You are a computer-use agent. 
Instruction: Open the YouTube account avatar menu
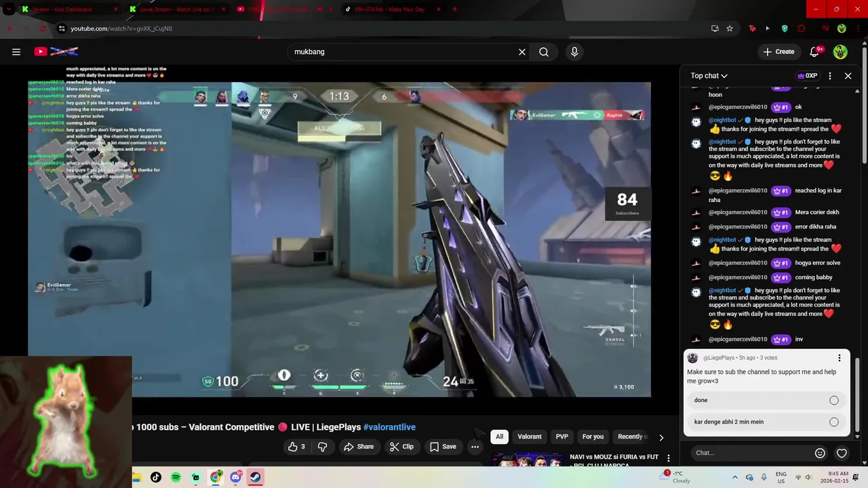840,52
